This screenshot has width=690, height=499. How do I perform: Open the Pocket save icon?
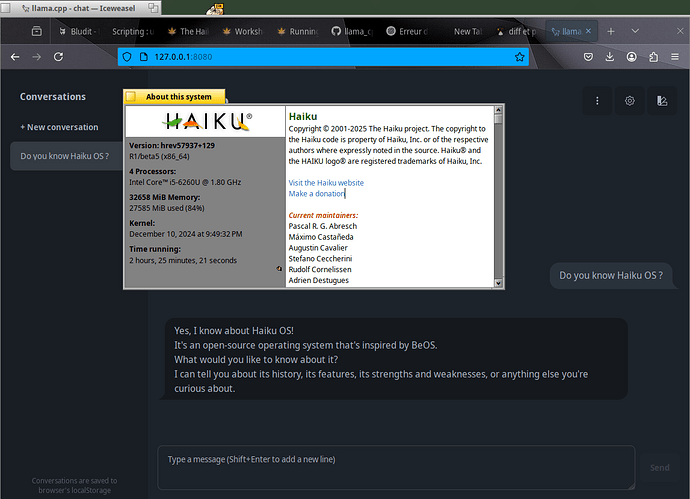tap(588, 57)
